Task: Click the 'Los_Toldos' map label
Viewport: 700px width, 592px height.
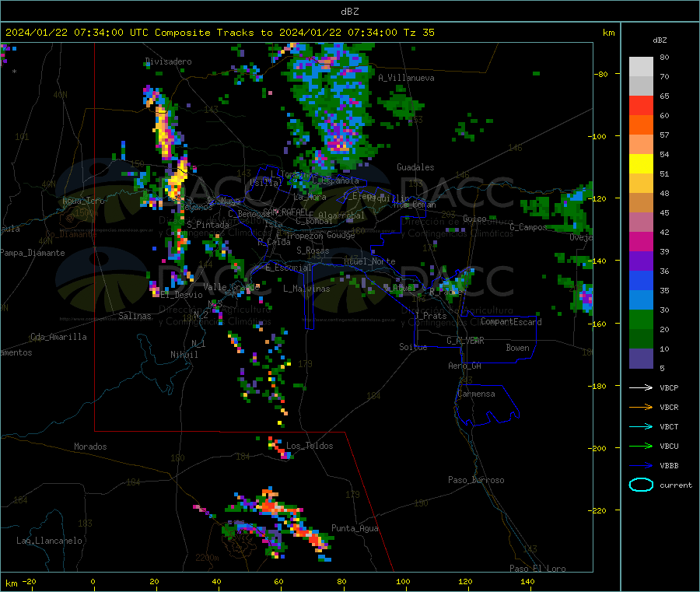Action: pos(310,446)
